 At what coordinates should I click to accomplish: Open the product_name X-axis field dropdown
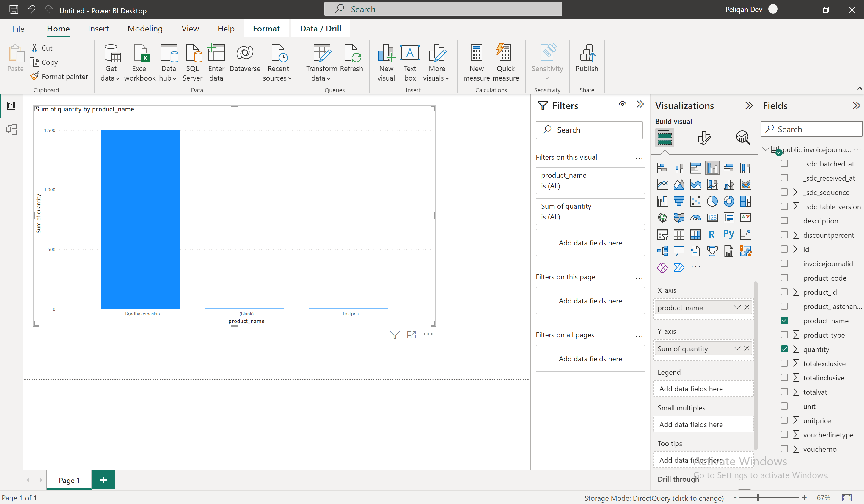click(x=737, y=307)
